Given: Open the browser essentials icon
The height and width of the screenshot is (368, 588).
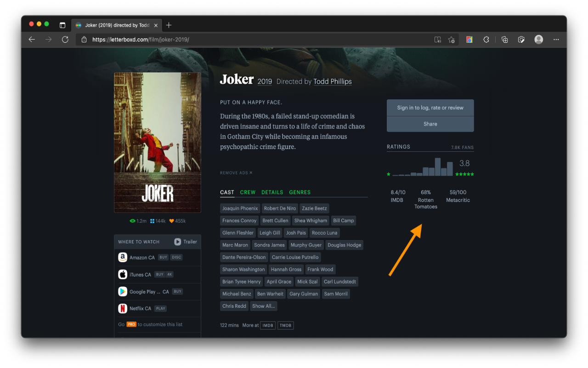Looking at the screenshot, I should pyautogui.click(x=521, y=40).
